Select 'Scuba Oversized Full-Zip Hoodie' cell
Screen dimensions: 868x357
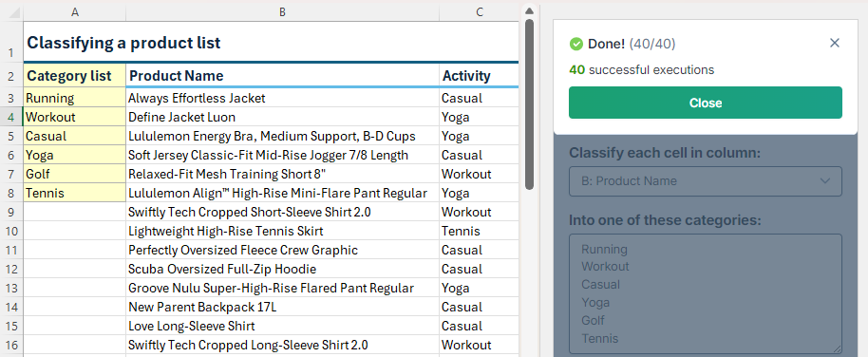pos(282,269)
